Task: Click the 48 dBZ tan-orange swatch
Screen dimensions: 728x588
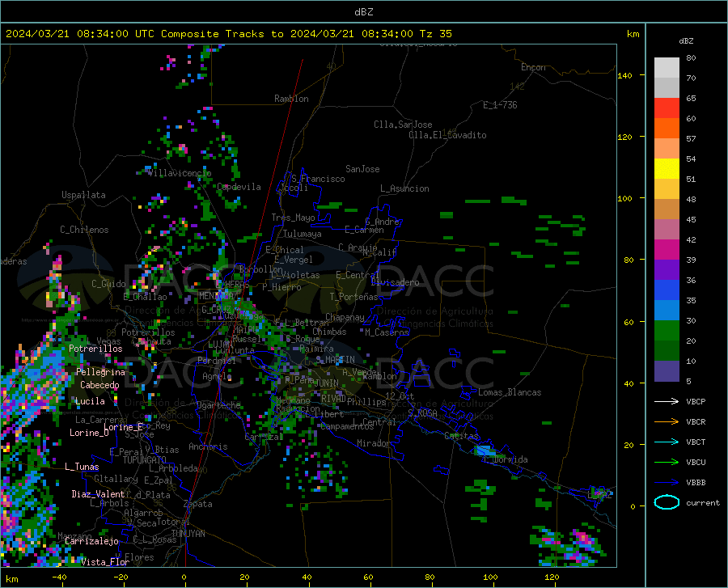Action: 667,209
